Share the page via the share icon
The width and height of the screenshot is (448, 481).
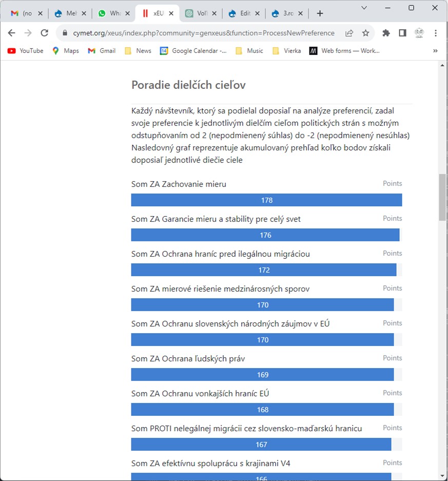click(x=349, y=32)
